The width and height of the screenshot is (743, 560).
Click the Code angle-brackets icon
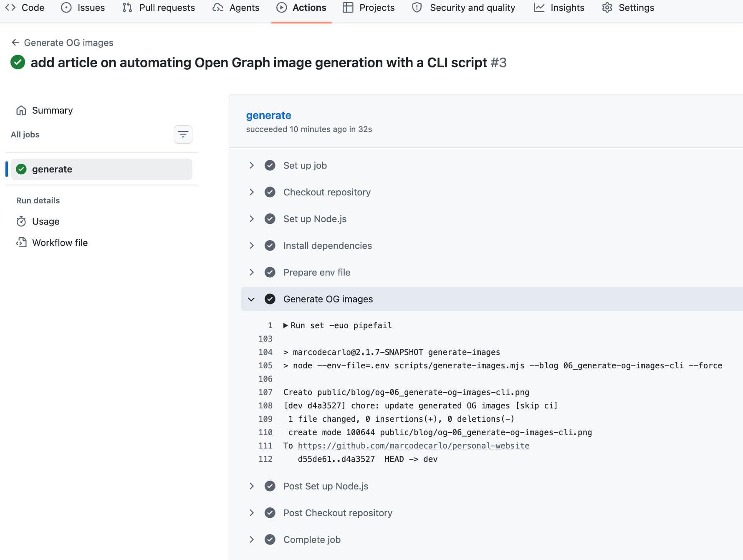click(10, 8)
